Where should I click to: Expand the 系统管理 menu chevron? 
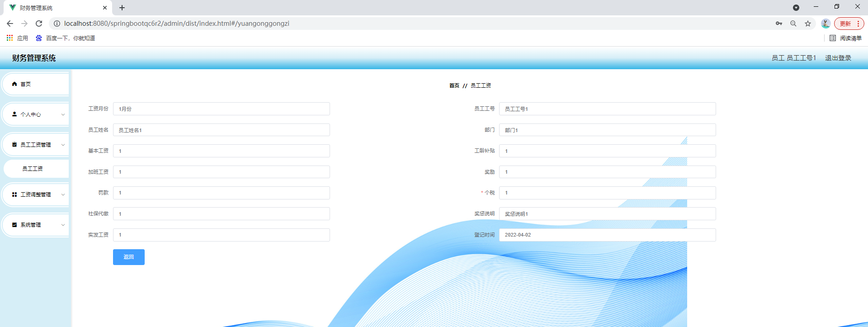coord(63,225)
